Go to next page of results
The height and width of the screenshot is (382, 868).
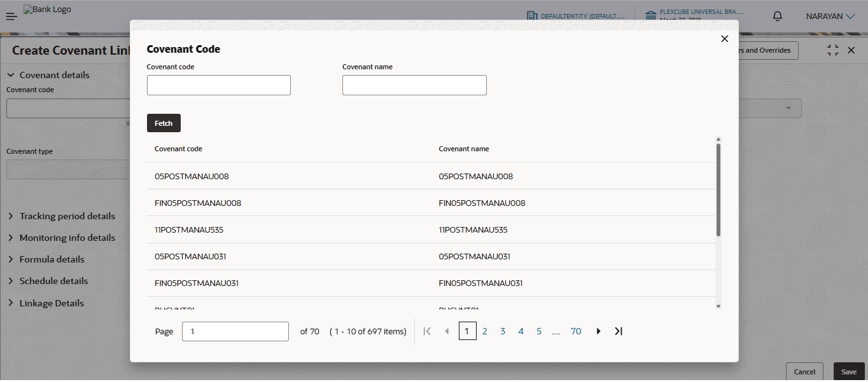pyautogui.click(x=598, y=331)
